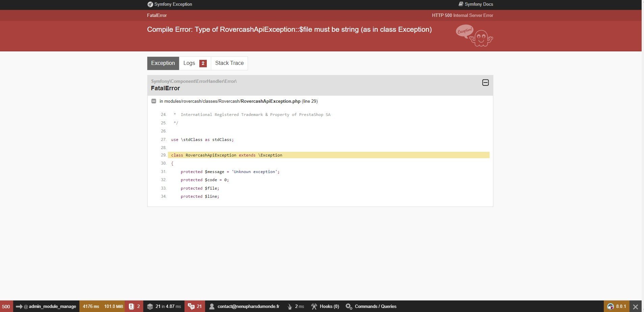This screenshot has height=312, width=644.
Task: Open the Twig render time icon
Action: 290,306
